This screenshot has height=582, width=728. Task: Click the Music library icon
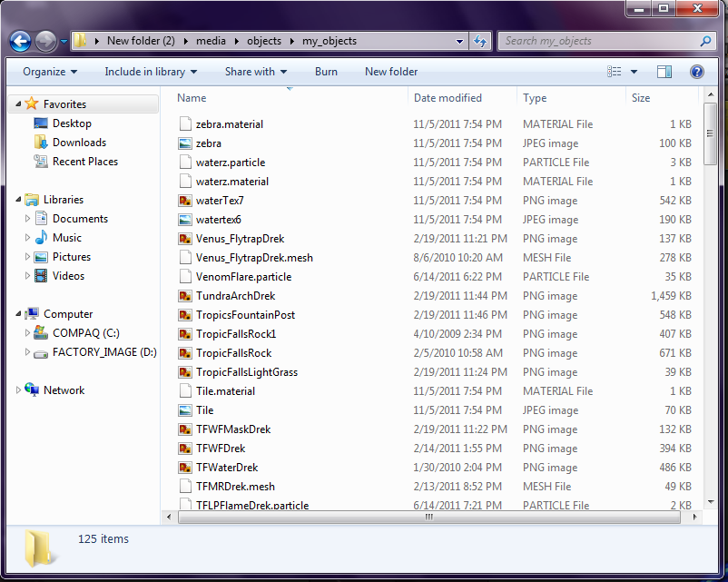click(x=41, y=237)
